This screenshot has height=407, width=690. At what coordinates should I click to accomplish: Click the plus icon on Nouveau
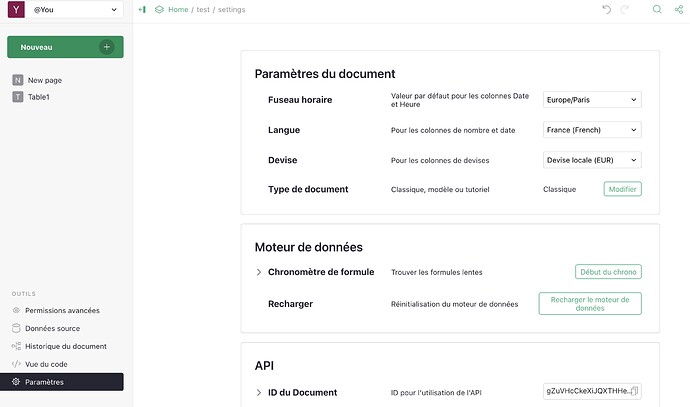tap(107, 47)
